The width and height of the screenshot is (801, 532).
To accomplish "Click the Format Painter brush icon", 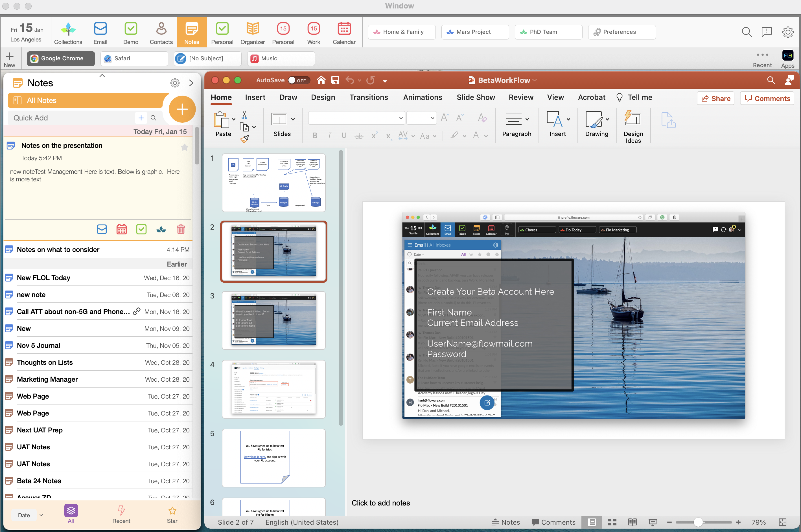I will [x=244, y=139].
